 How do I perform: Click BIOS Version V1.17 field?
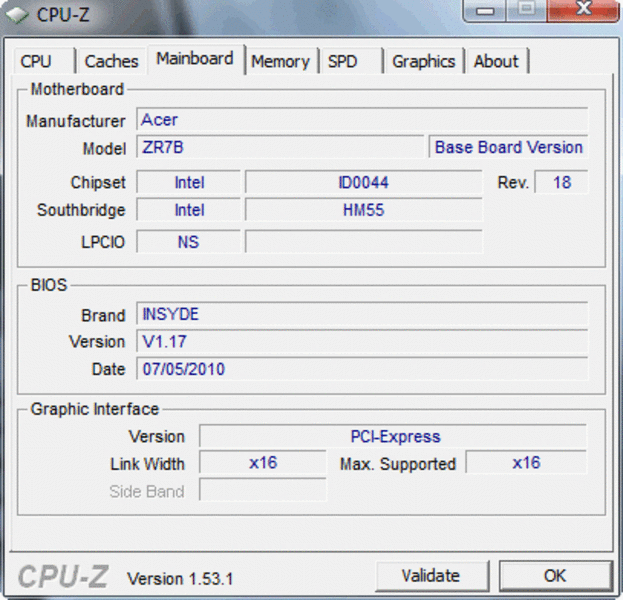[362, 341]
